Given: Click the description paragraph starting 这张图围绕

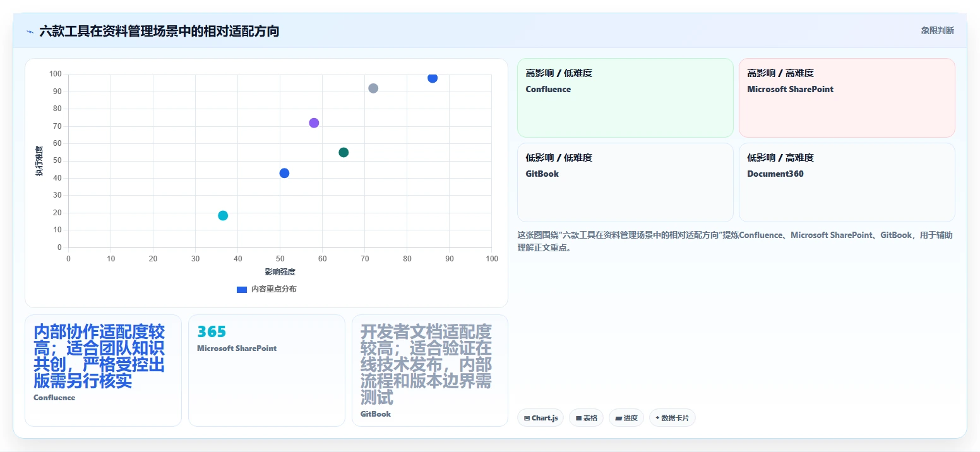Looking at the screenshot, I should tap(734, 241).
